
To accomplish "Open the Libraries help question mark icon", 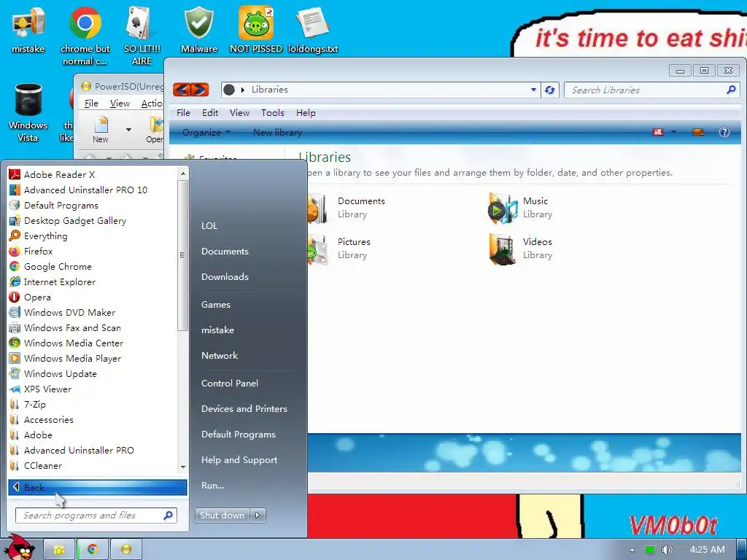I will click(724, 133).
